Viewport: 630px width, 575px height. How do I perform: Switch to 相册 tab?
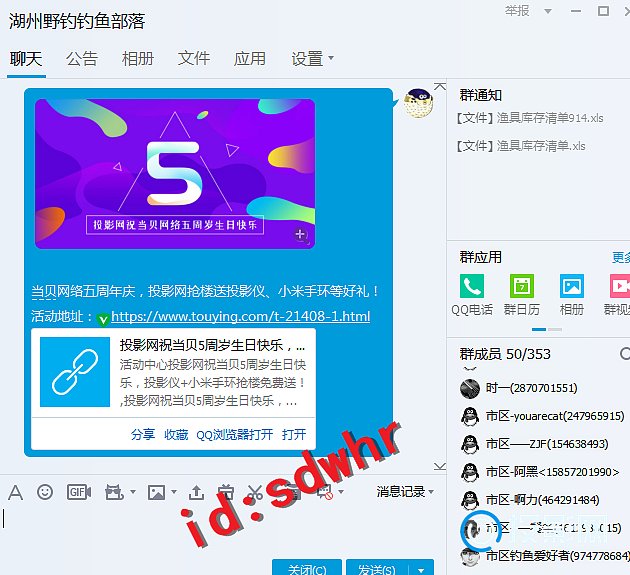point(138,59)
